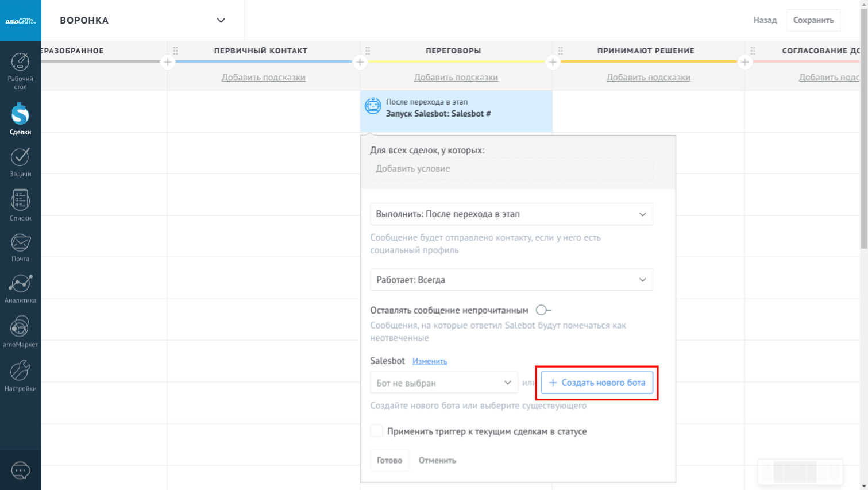868x490 pixels.
Task: Click the Добавить условие input field
Action: coord(511,169)
